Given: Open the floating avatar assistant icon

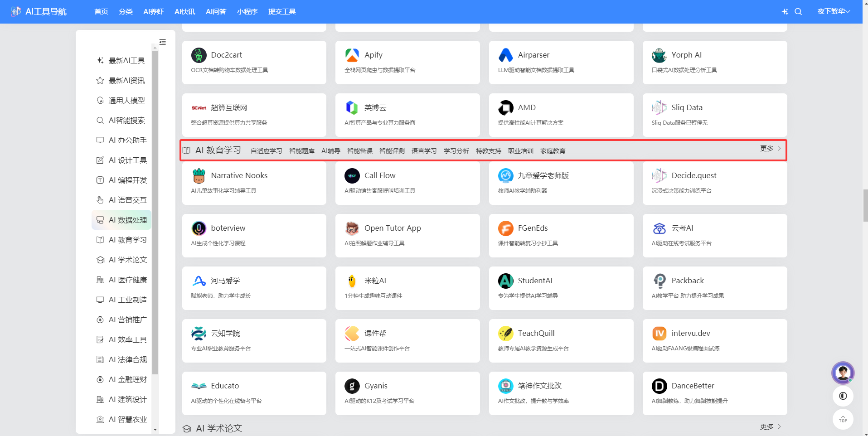Looking at the screenshot, I should tap(843, 373).
